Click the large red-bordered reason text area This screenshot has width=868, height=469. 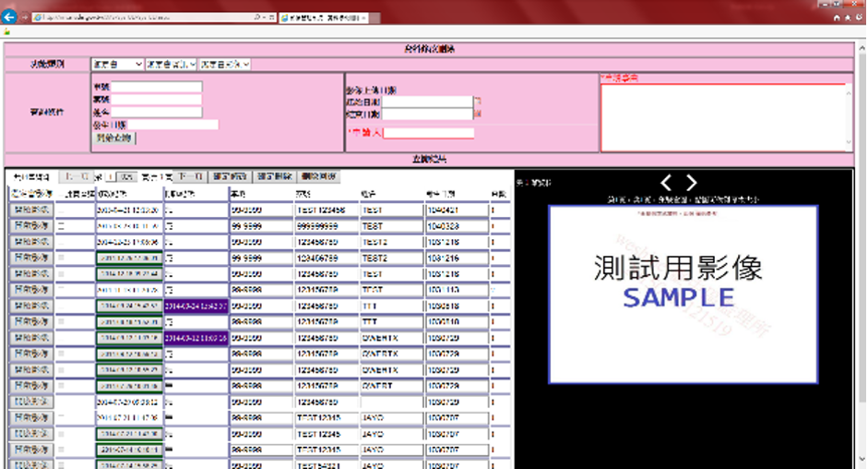(x=726, y=117)
